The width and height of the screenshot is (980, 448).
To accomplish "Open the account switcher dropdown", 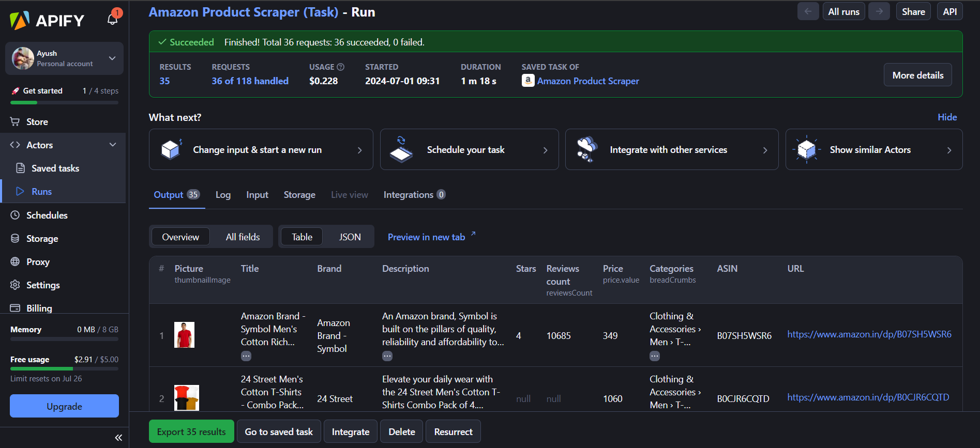I will pyautogui.click(x=112, y=58).
